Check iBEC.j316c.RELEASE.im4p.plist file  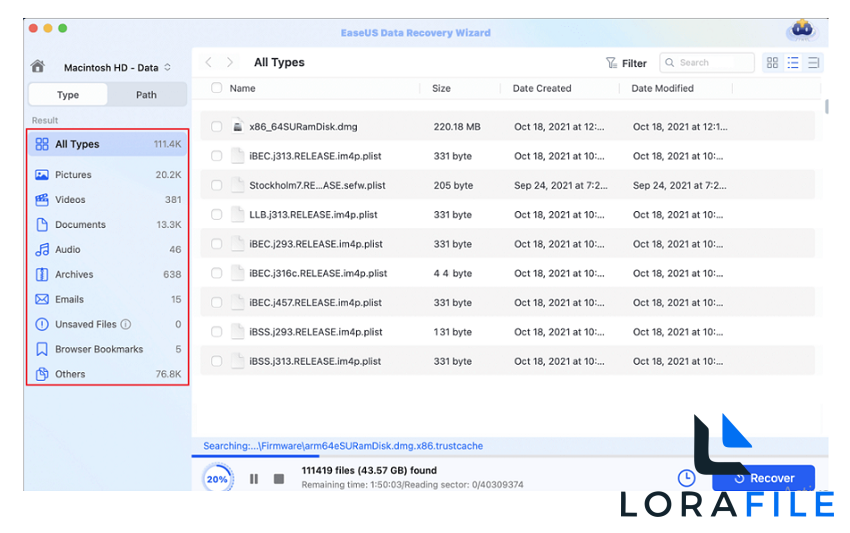(216, 273)
